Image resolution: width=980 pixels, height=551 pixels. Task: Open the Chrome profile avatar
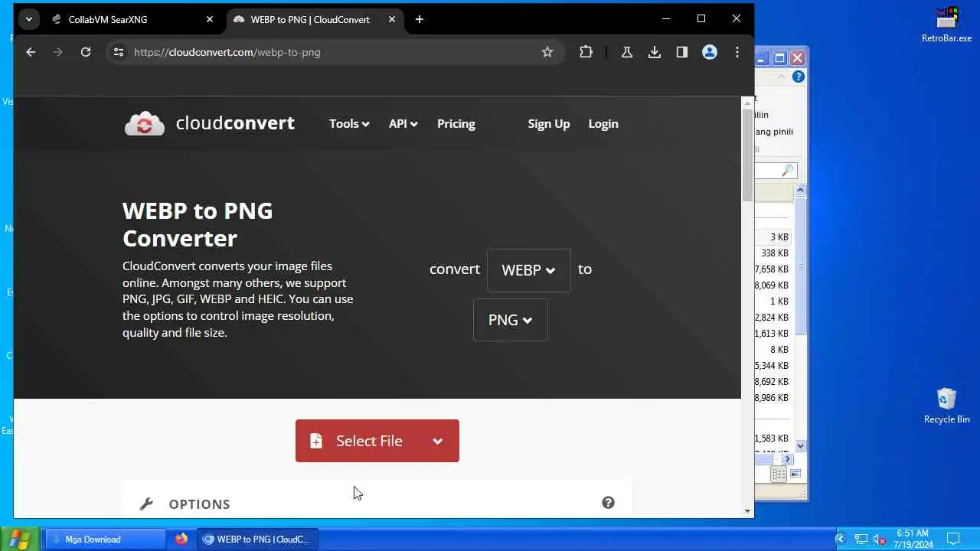710,52
